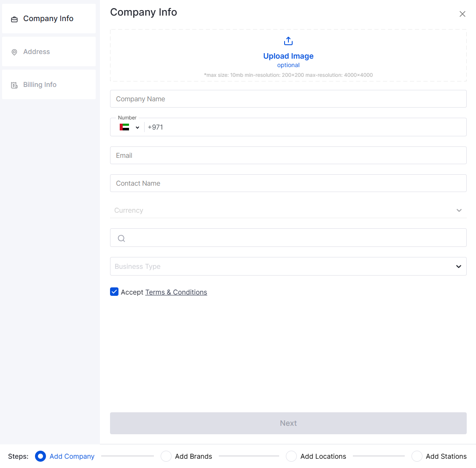
Task: Select the Add Locations step circle
Action: (x=291, y=456)
